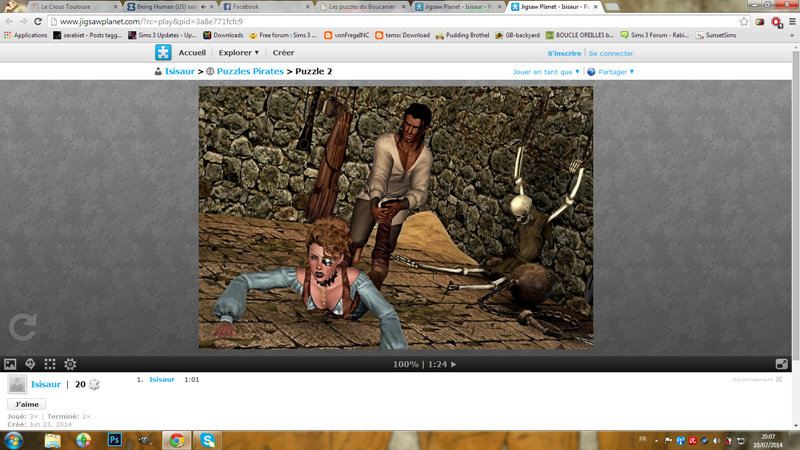The image size is (800, 450).
Task: Click the J'aime button
Action: [x=27, y=404]
